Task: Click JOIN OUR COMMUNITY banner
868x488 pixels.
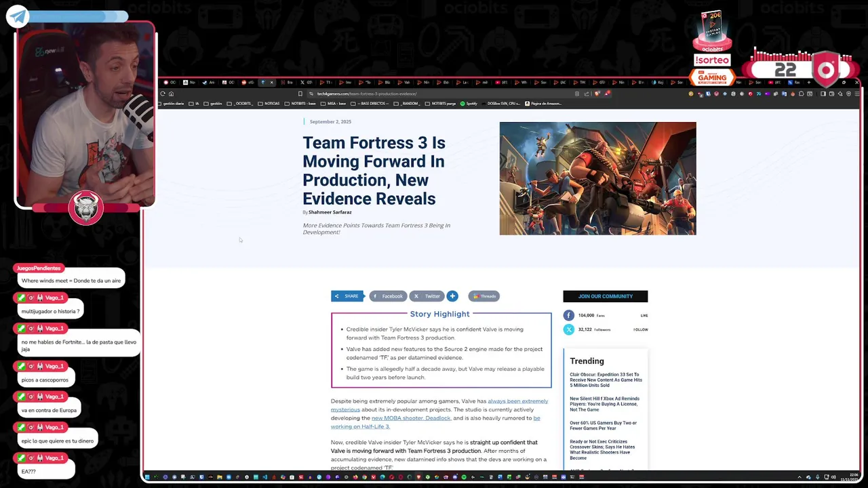Action: point(606,296)
